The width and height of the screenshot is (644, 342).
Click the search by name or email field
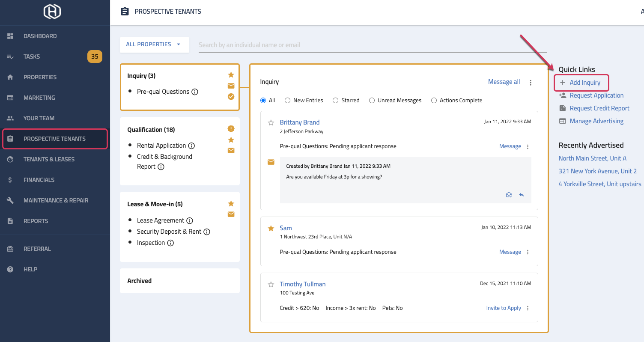[373, 45]
